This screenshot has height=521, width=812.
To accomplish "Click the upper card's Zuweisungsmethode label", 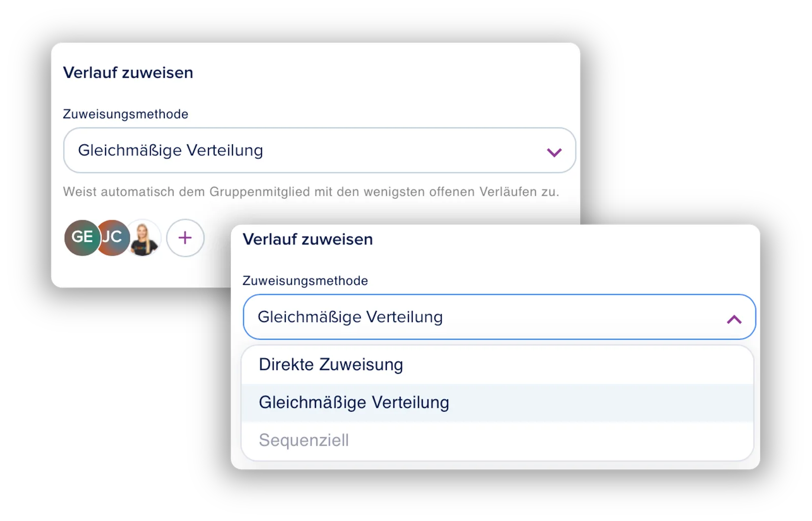I will pos(125,114).
